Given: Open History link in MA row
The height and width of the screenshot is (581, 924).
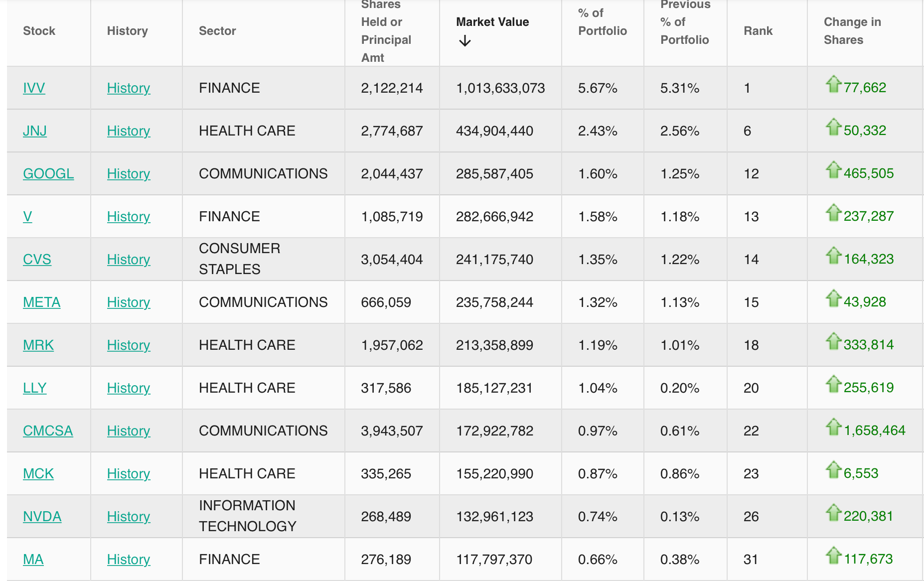Looking at the screenshot, I should 128,560.
